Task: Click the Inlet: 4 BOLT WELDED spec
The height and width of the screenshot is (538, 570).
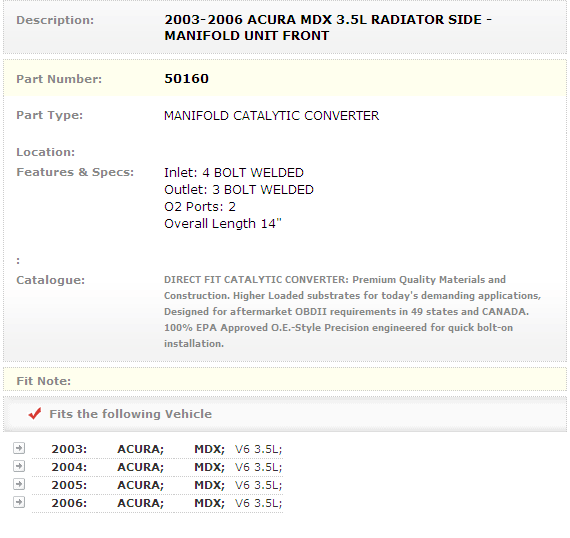Action: [x=234, y=173]
